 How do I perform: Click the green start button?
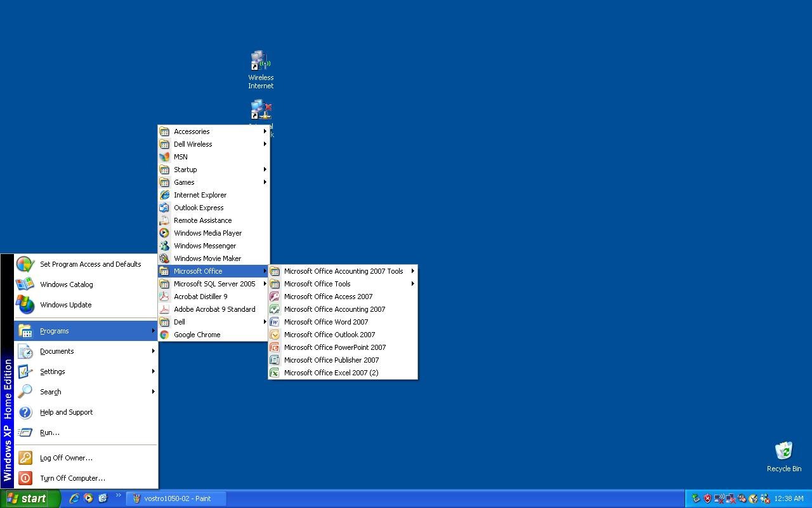[x=30, y=498]
